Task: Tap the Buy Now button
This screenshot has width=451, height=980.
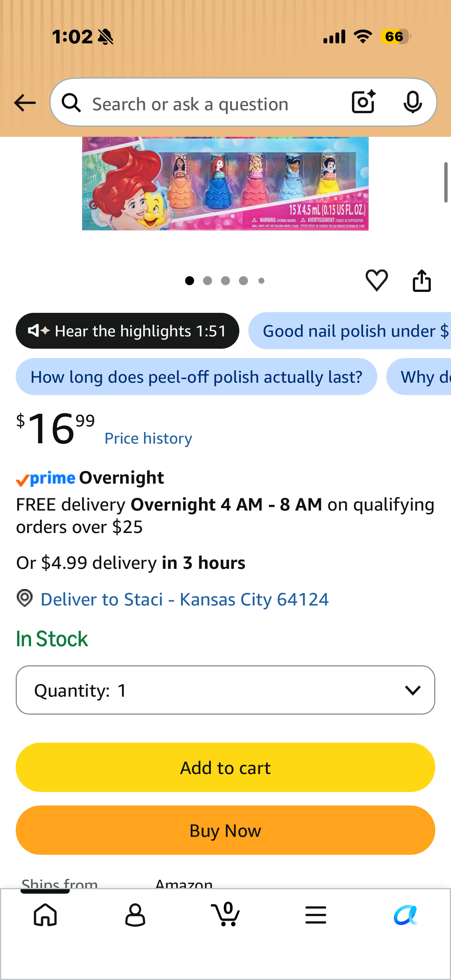Action: (225, 830)
